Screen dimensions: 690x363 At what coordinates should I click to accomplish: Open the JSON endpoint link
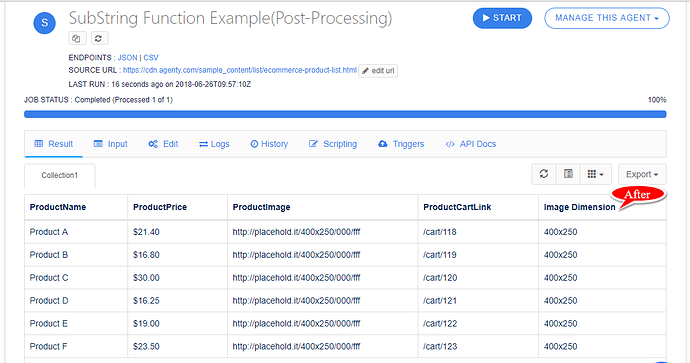(x=128, y=58)
